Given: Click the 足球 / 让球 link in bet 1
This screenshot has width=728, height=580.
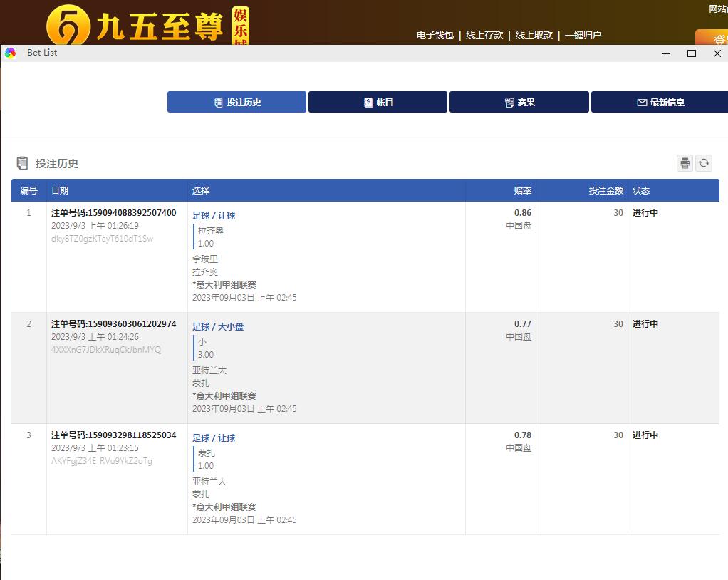Looking at the screenshot, I should (214, 216).
